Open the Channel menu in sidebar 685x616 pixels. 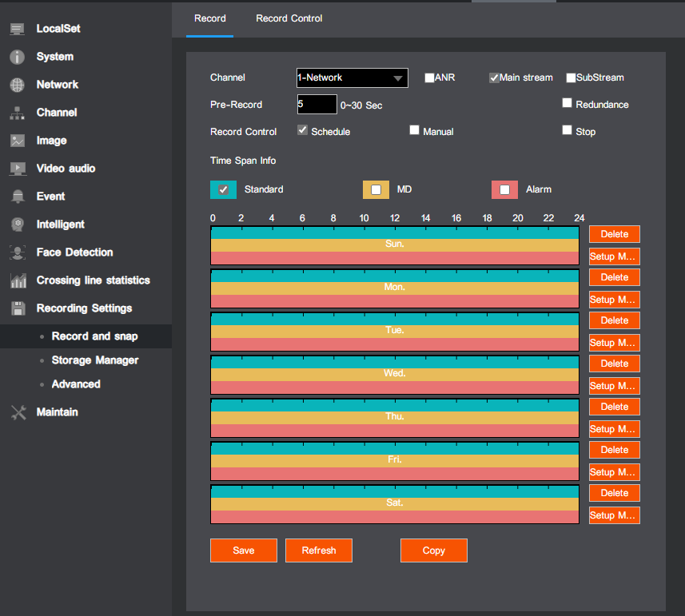pyautogui.click(x=57, y=113)
